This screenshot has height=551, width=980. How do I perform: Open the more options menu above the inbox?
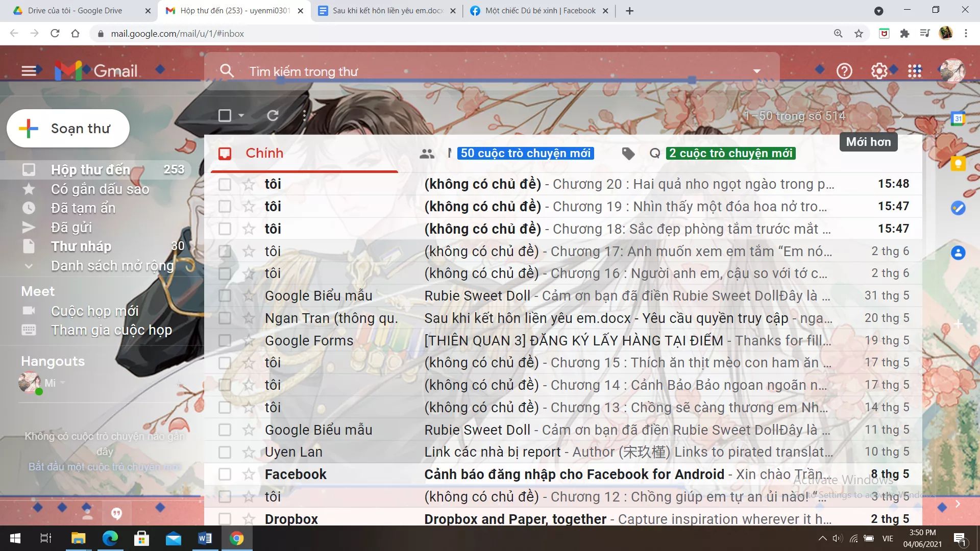304,116
